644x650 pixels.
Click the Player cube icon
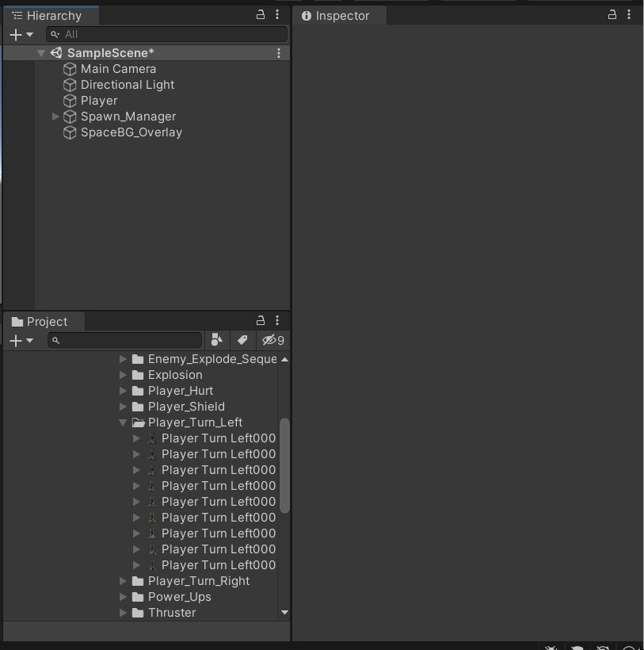tap(70, 101)
